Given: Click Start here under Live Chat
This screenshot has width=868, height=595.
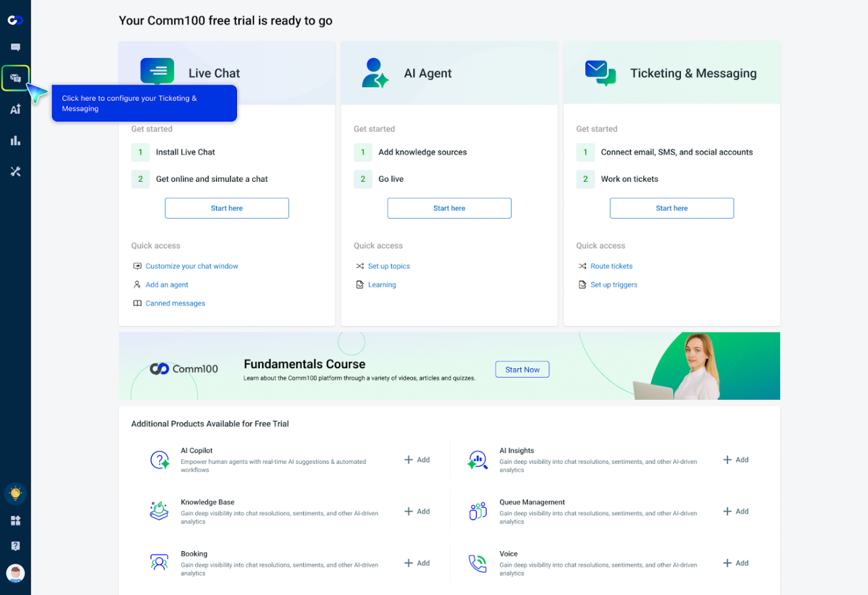Looking at the screenshot, I should [226, 208].
